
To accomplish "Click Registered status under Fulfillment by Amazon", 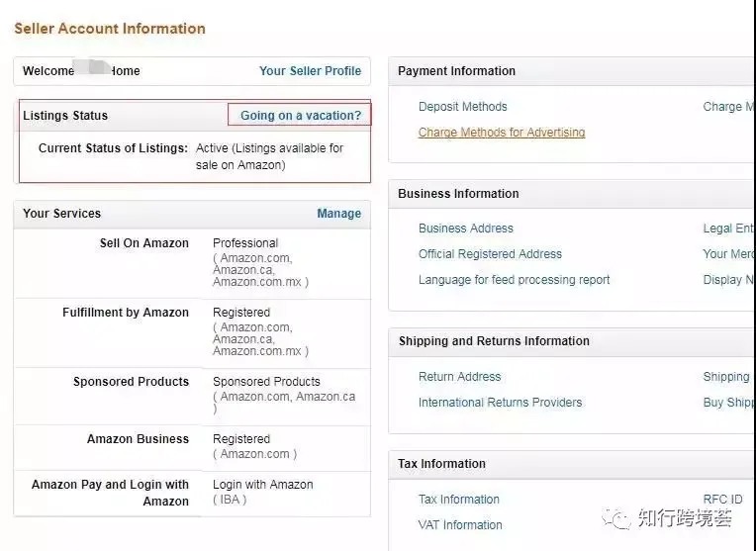I will [241, 313].
